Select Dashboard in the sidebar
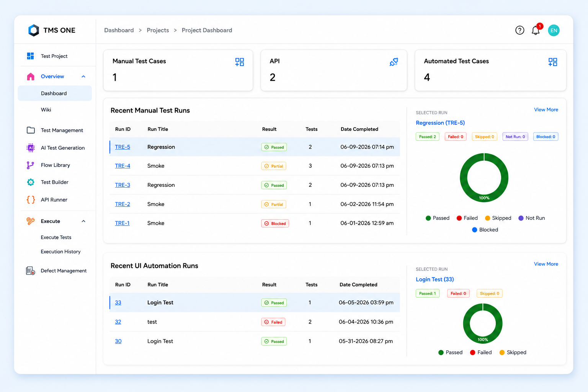The height and width of the screenshot is (392, 588). 55,93
